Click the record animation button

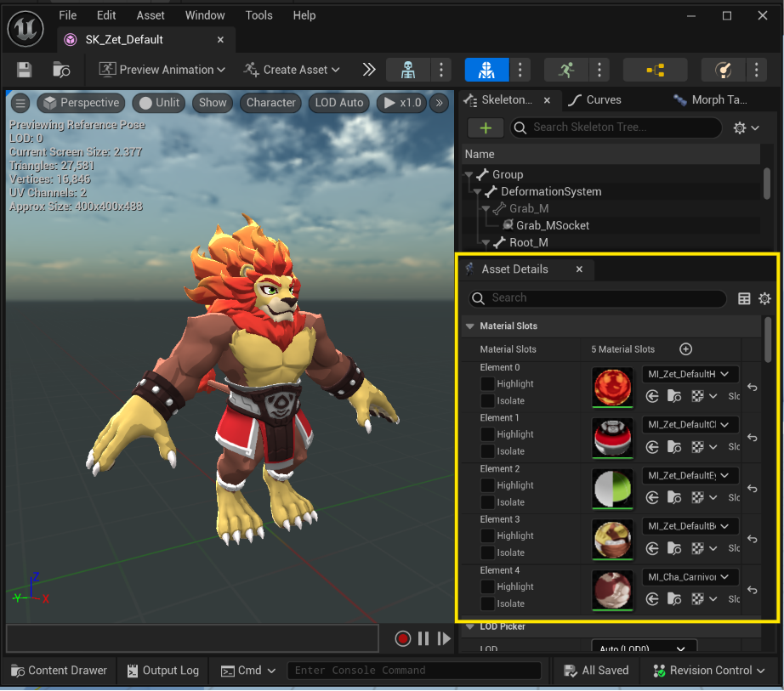pyautogui.click(x=402, y=638)
